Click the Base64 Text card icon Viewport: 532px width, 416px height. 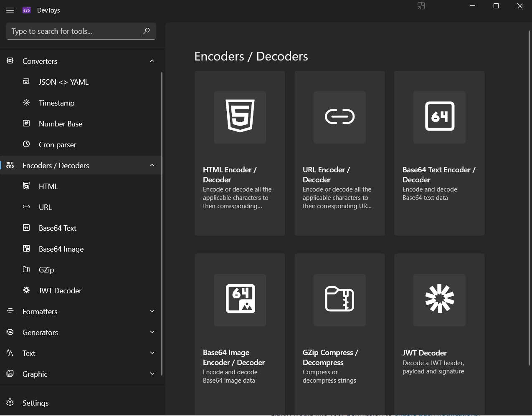click(x=440, y=116)
